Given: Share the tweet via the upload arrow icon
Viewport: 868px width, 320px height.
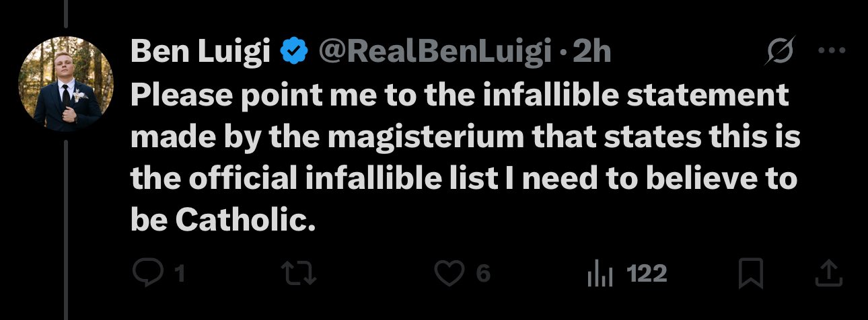Looking at the screenshot, I should [828, 272].
